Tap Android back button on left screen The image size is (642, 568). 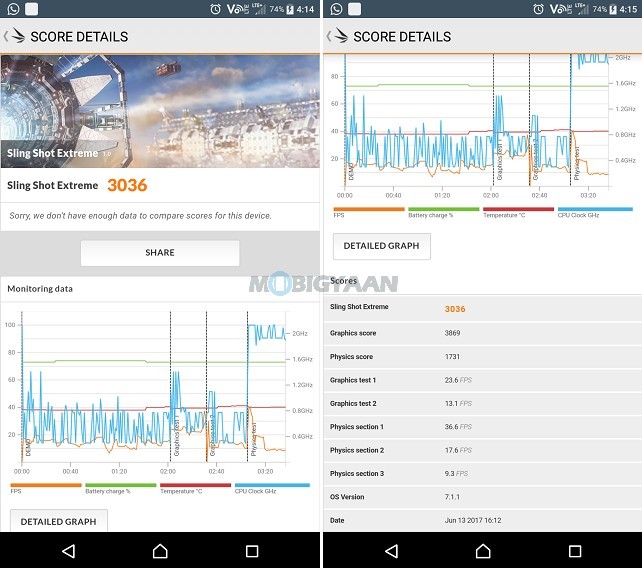click(x=68, y=551)
